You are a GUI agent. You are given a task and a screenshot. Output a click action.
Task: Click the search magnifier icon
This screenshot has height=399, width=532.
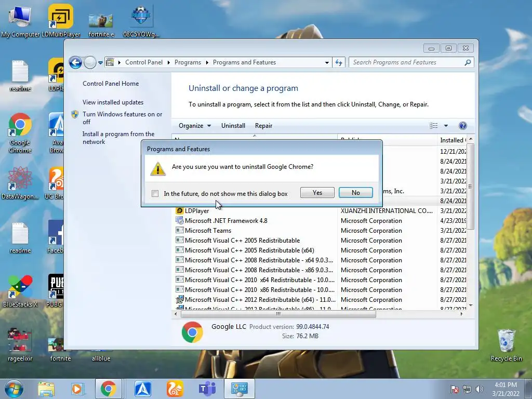[468, 62]
